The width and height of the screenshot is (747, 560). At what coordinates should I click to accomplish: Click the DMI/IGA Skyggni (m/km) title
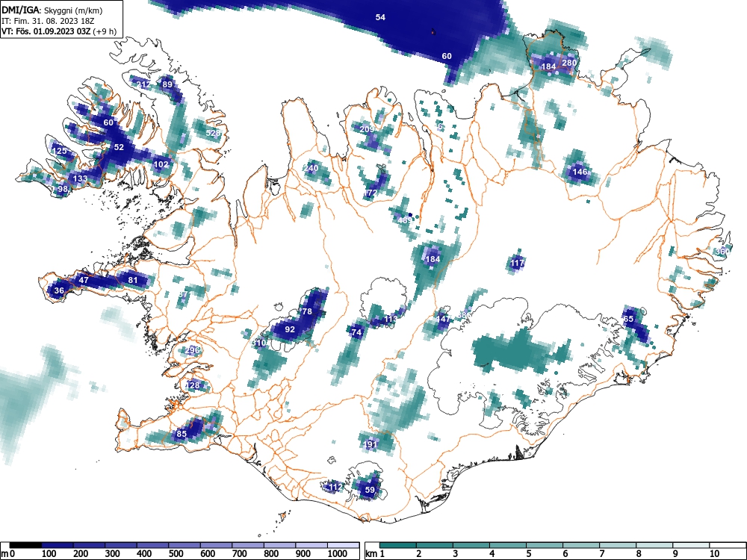52,10
